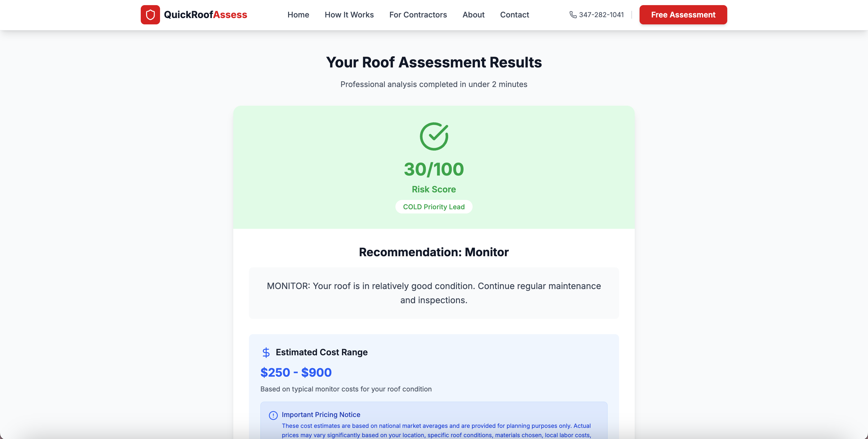Open the Contact page link

(x=514, y=14)
